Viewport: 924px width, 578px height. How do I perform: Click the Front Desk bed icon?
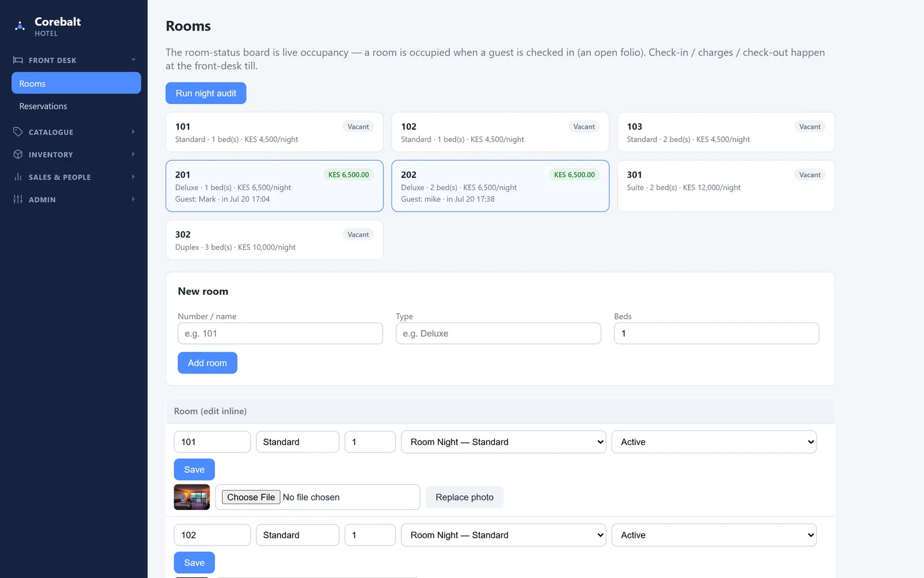pos(18,60)
